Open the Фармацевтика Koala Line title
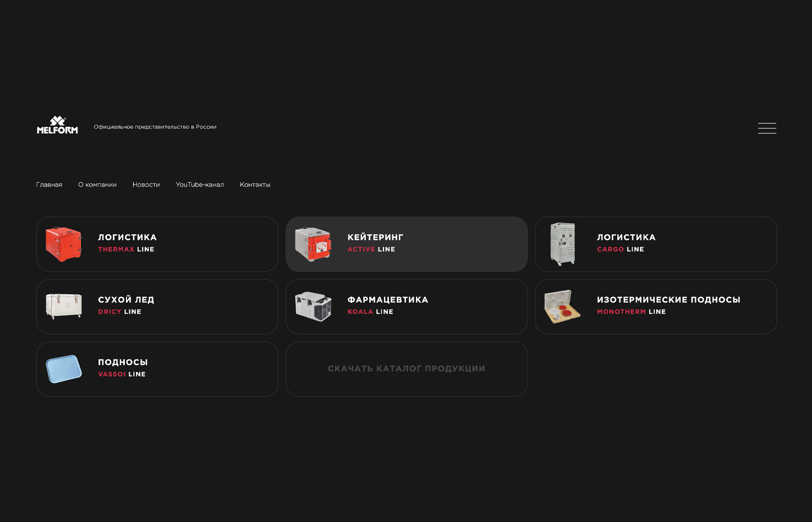This screenshot has height=522, width=812. [x=387, y=300]
